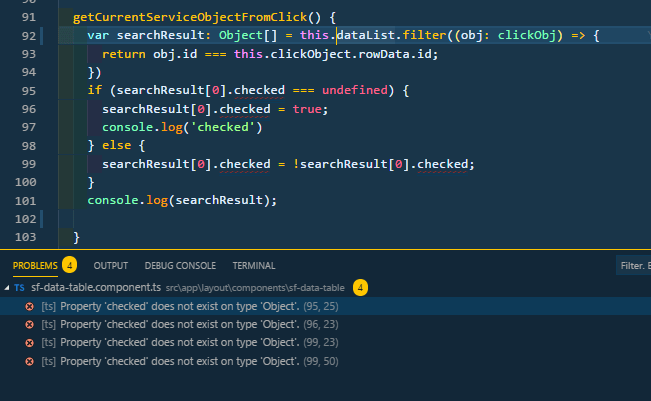
Task: Select the TERMINAL tab
Action: 254,265
